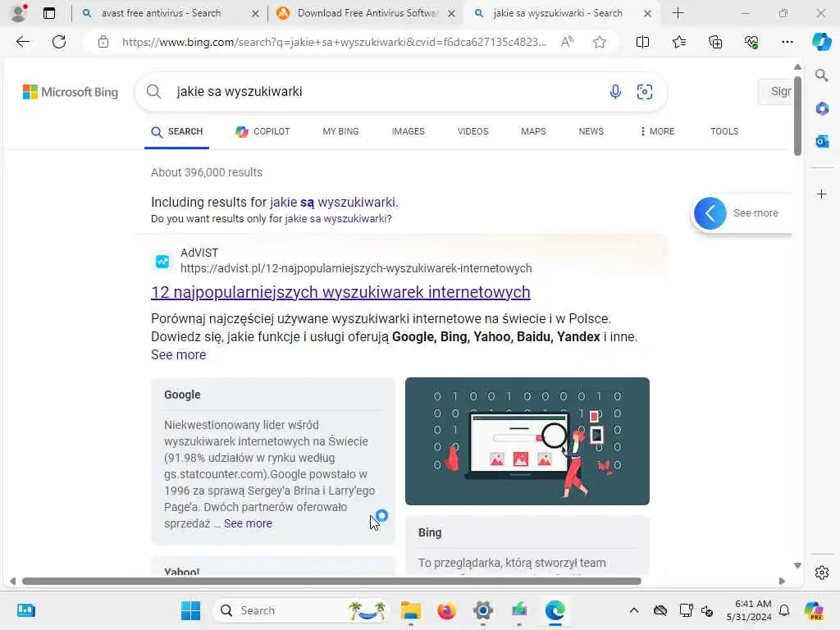
Task: Open the profile avatar
Action: pos(19,13)
